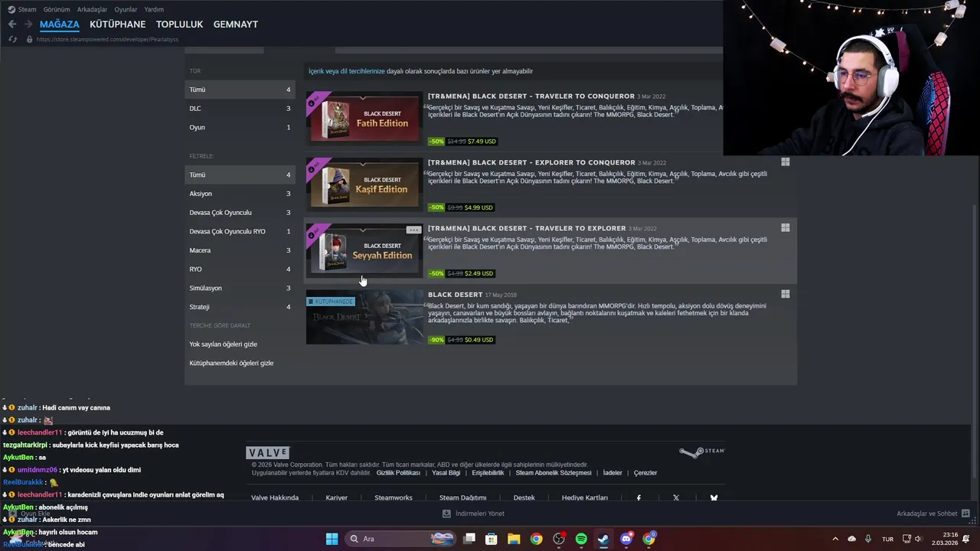Select Tümü under TÜR filter
This screenshot has height=551, width=980.
240,90
